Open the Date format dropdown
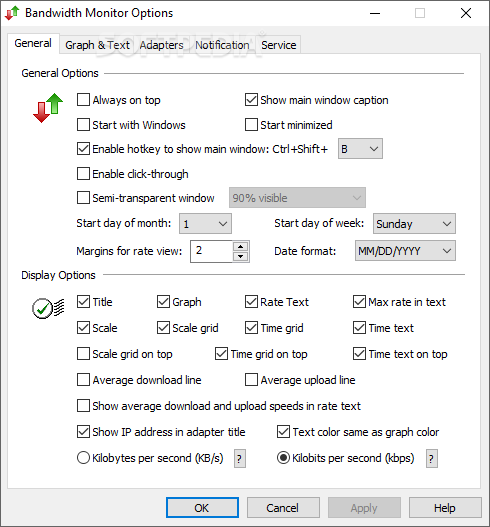 click(x=405, y=251)
